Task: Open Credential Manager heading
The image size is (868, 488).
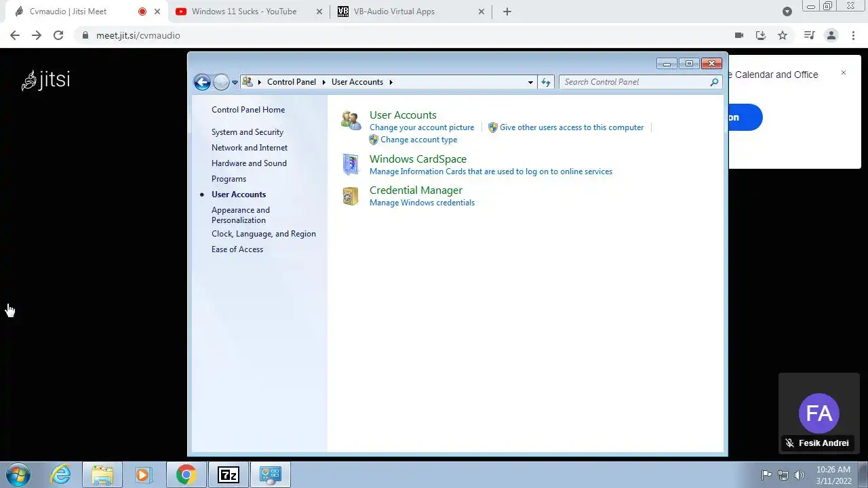Action: pyautogui.click(x=416, y=190)
